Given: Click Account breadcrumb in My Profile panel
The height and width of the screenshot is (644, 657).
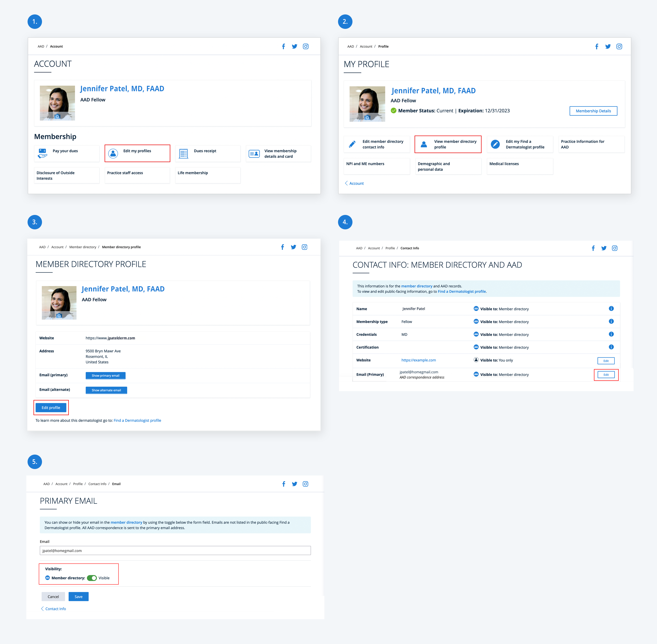Looking at the screenshot, I should (366, 46).
